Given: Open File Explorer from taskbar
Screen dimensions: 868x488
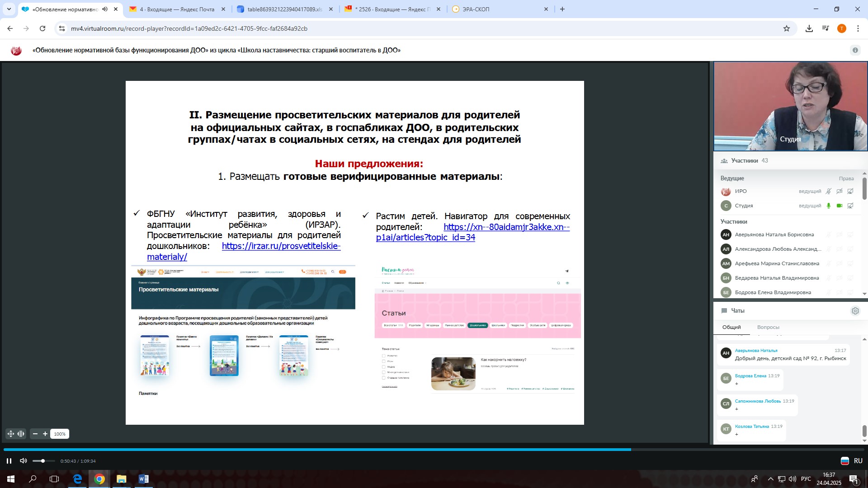Looking at the screenshot, I should click(121, 479).
